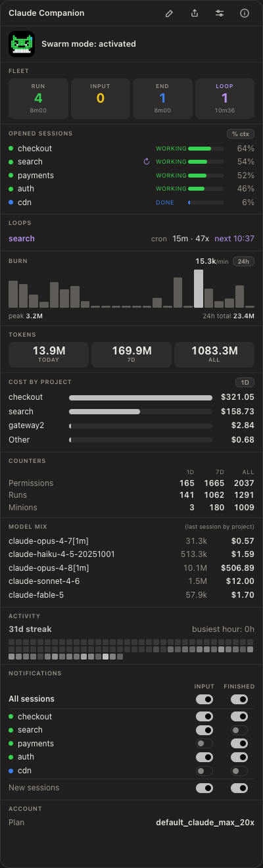Screen dimensions: 263x868
Task: Toggle the % ctx display selector
Action: (x=241, y=133)
